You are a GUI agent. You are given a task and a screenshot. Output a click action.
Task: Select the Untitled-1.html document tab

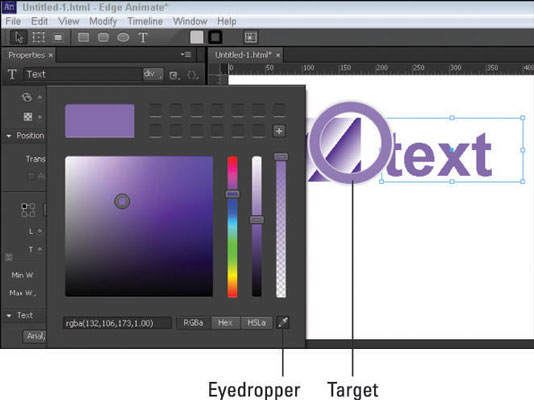[243, 55]
